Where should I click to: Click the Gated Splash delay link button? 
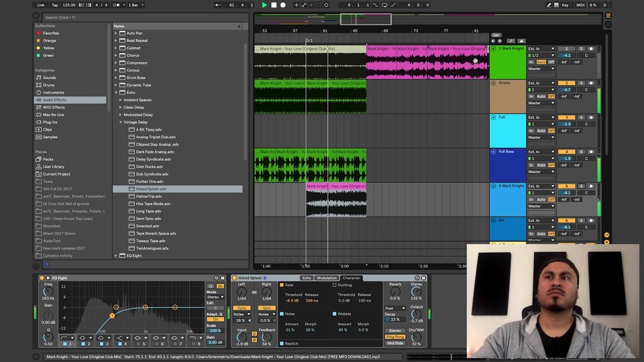254,292
